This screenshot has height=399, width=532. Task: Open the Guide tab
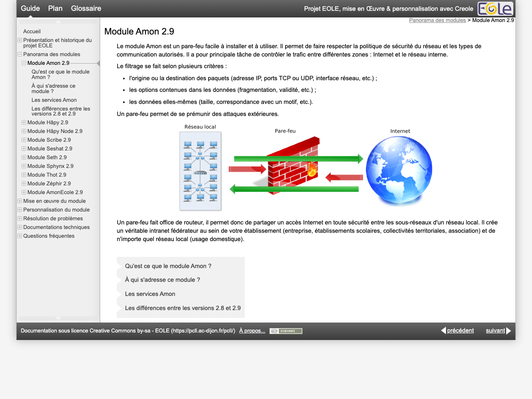30,8
